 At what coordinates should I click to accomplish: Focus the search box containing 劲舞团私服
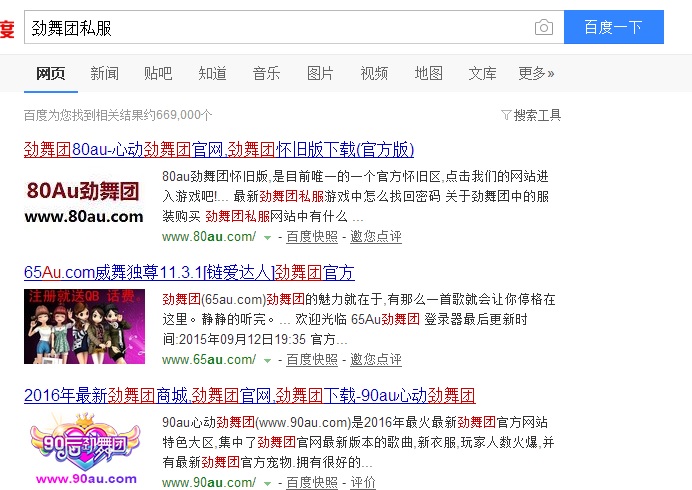coord(294,27)
